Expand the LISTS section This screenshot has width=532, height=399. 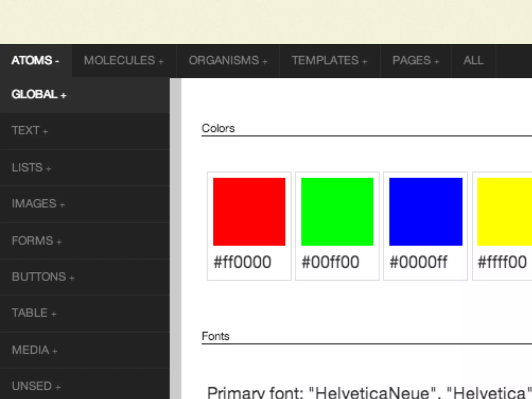click(x=31, y=168)
